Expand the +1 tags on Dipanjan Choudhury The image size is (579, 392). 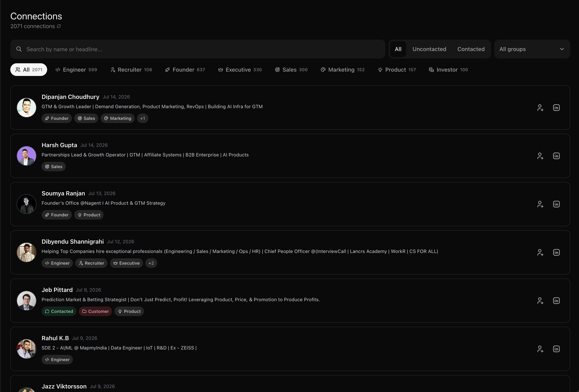(x=143, y=118)
